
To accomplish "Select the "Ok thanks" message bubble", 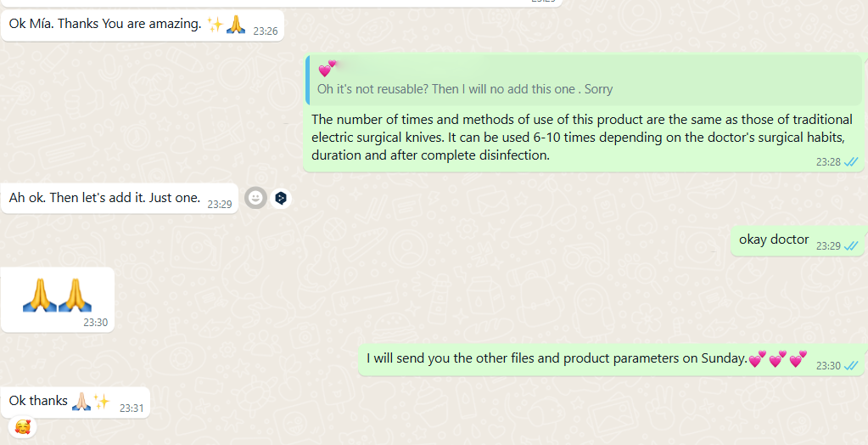I will [x=76, y=403].
